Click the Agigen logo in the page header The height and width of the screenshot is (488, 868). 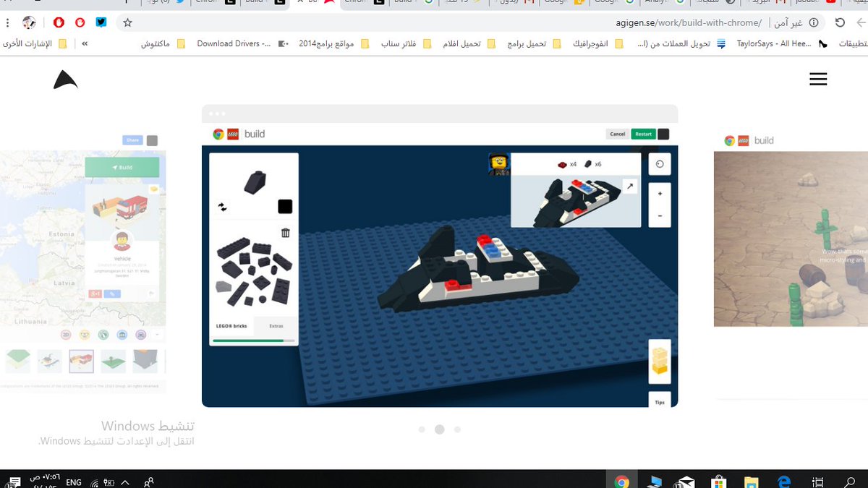coord(65,80)
